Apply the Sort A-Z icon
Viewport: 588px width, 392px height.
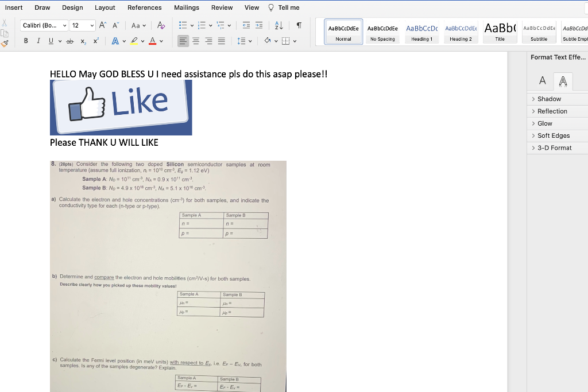click(x=278, y=25)
